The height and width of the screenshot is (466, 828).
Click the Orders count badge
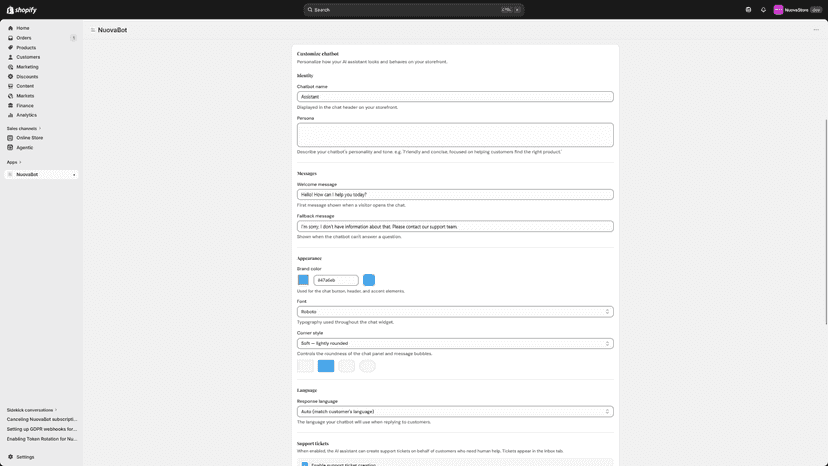point(73,38)
